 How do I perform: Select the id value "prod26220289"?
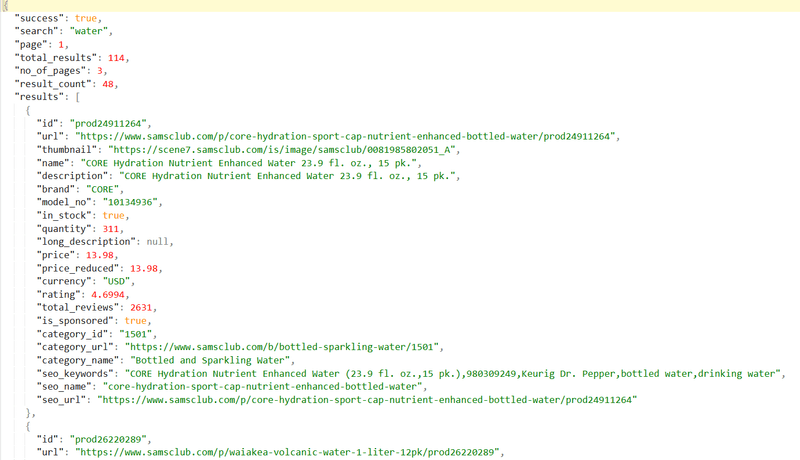108,439
